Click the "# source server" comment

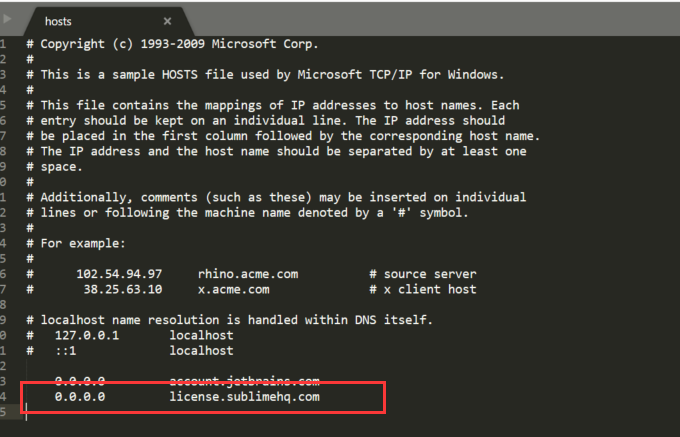pos(422,274)
